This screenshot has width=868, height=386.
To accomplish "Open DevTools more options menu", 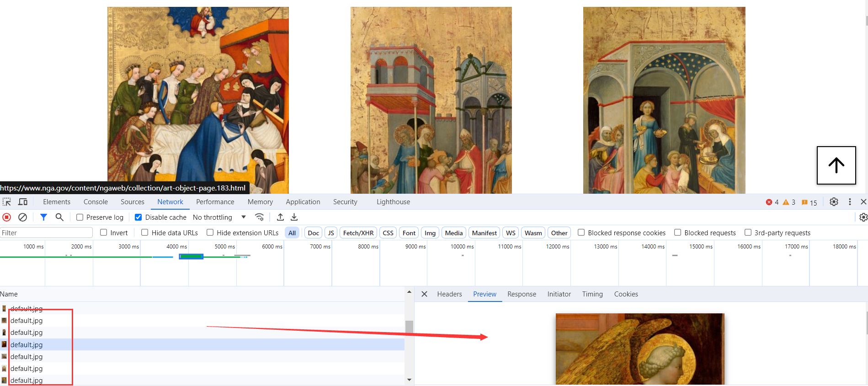I will (850, 202).
